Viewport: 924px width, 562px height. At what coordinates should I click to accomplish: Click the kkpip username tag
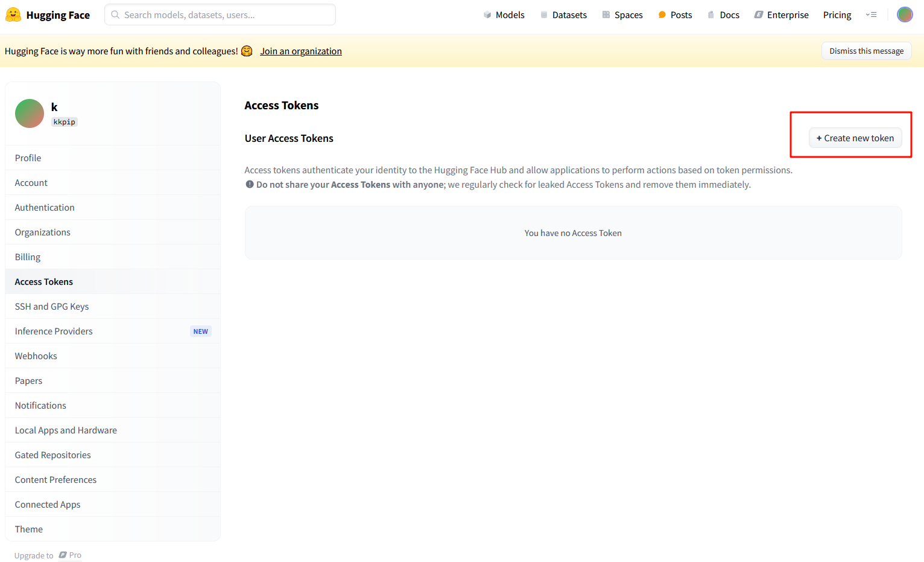point(65,122)
